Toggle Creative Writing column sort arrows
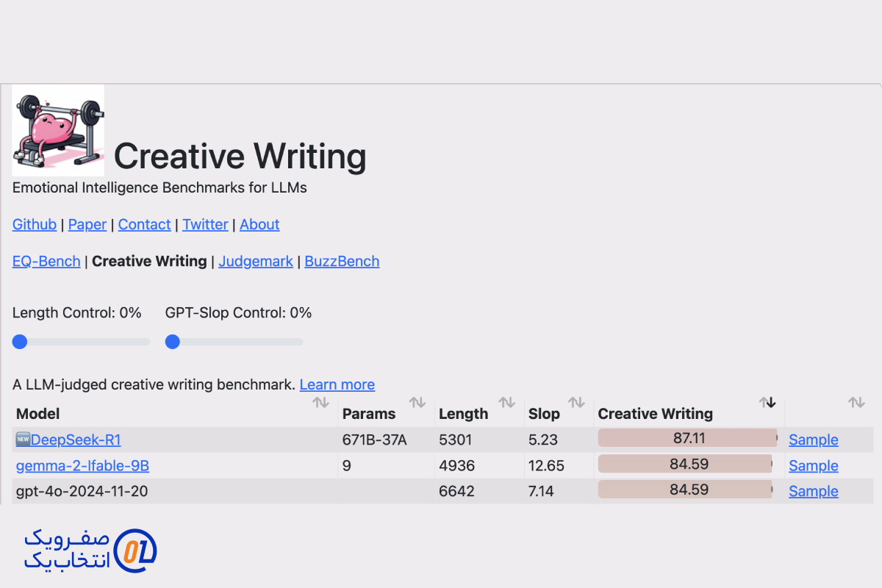The height and width of the screenshot is (588, 882). (x=768, y=402)
